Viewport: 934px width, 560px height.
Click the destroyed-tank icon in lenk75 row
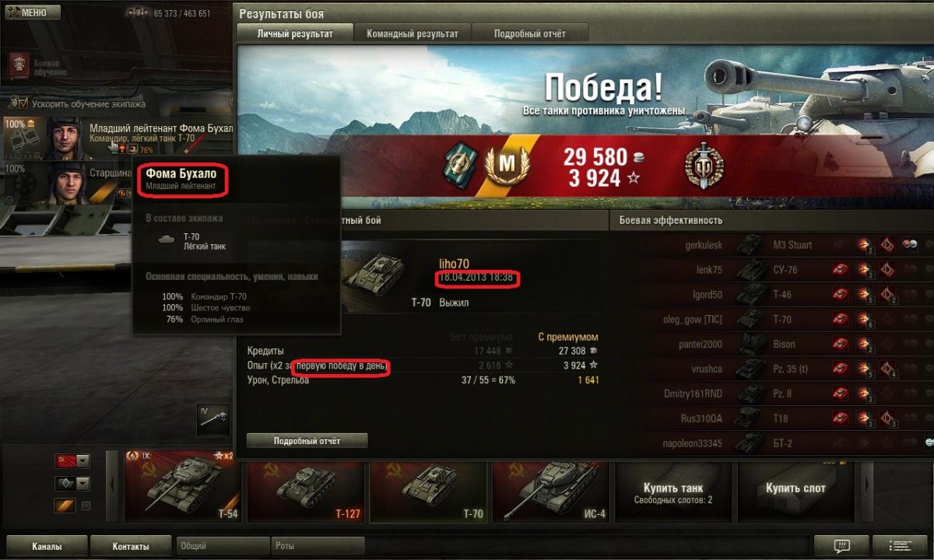[x=841, y=270]
